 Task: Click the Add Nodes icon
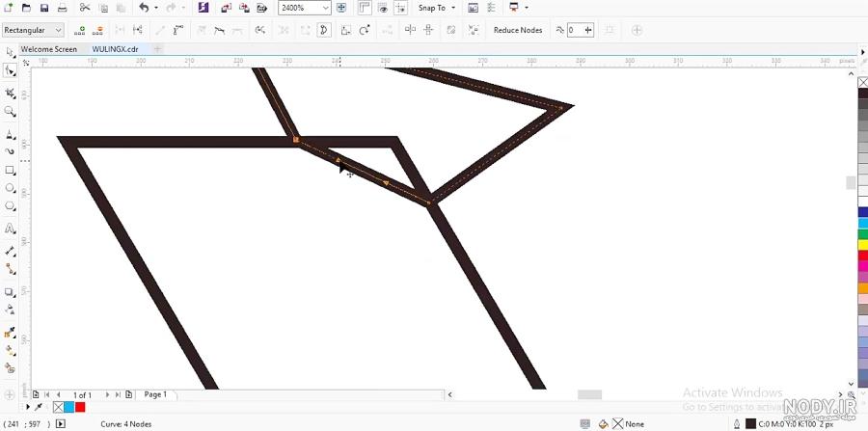[80, 31]
